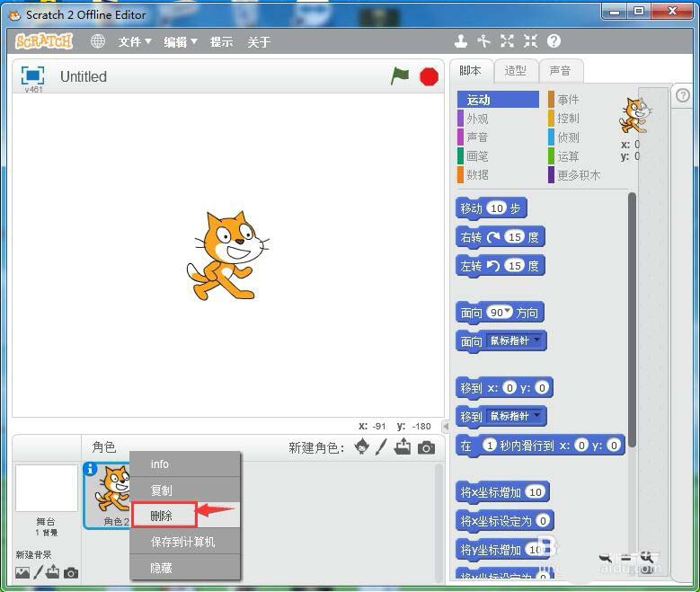Screen dimensions: 700x592
Task: Select the Duplicate stamp tool
Action: [x=461, y=41]
